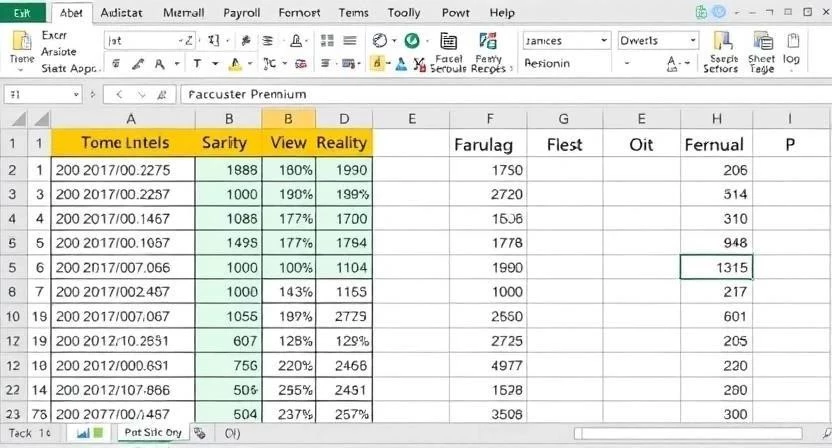832x448 pixels.
Task: Switch to the Payroll tab
Action: 241,13
